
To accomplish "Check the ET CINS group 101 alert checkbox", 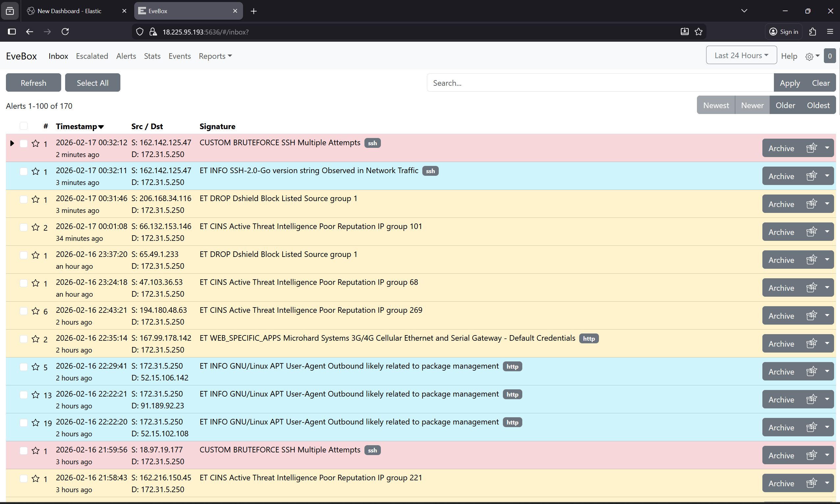I will (23, 227).
